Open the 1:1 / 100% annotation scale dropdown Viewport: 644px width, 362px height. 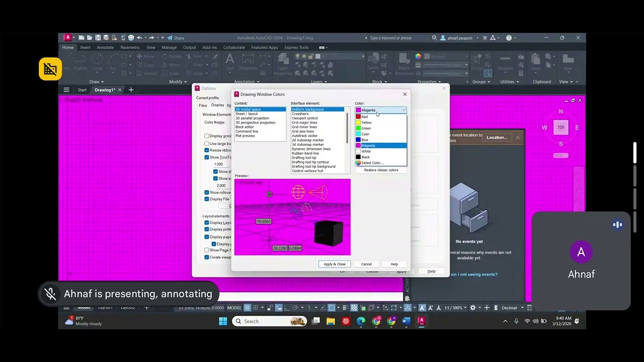click(455, 308)
